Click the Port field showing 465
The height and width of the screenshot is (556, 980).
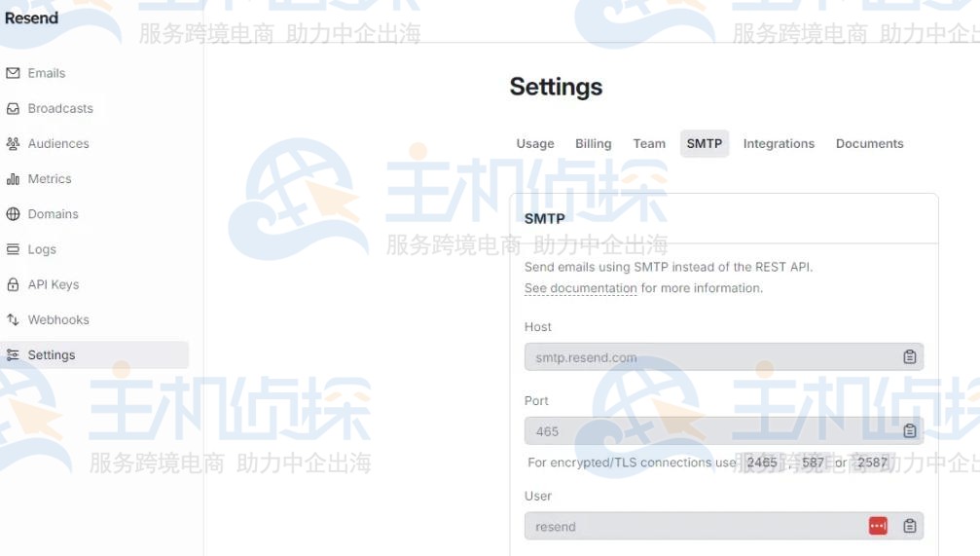(x=724, y=431)
